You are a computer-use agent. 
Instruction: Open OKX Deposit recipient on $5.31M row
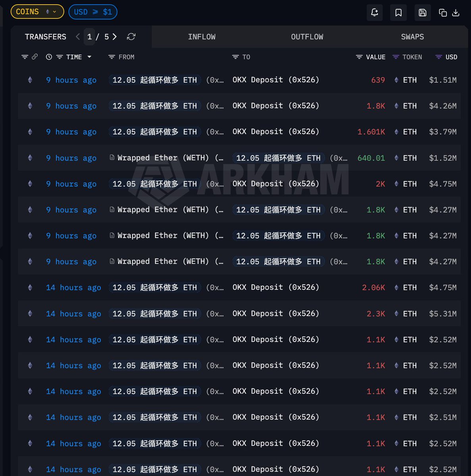point(276,313)
